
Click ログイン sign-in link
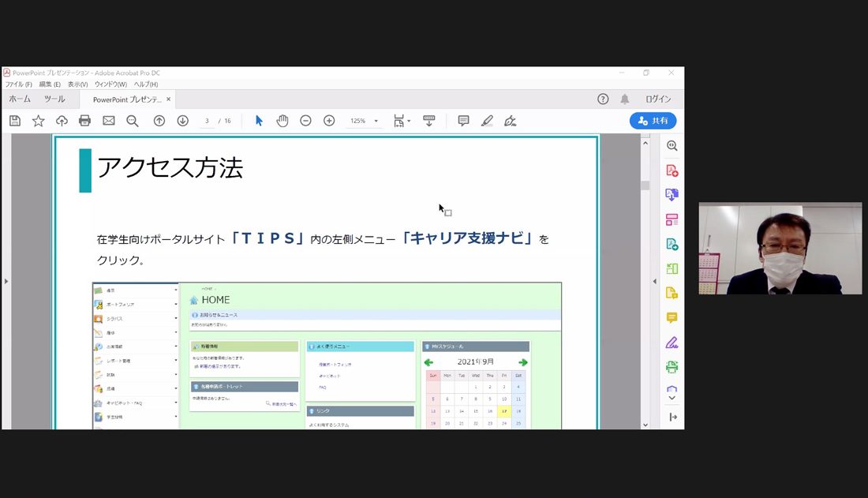click(x=658, y=99)
